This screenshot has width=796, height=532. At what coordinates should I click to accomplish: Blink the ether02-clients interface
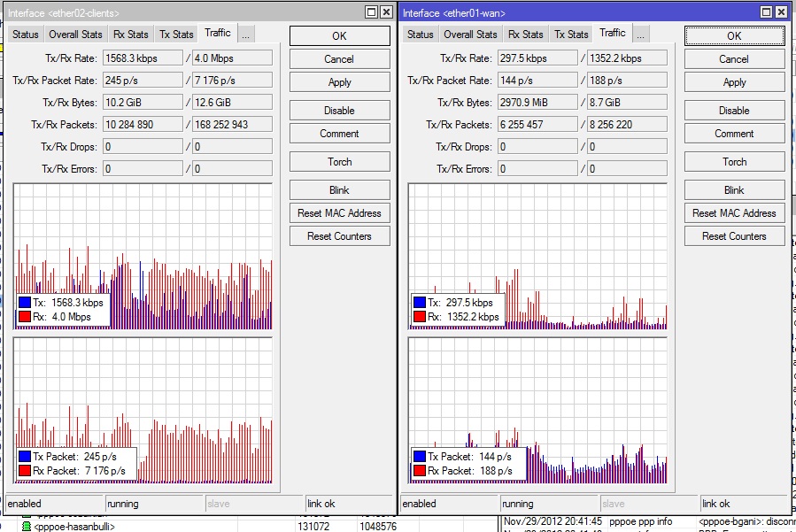point(340,189)
